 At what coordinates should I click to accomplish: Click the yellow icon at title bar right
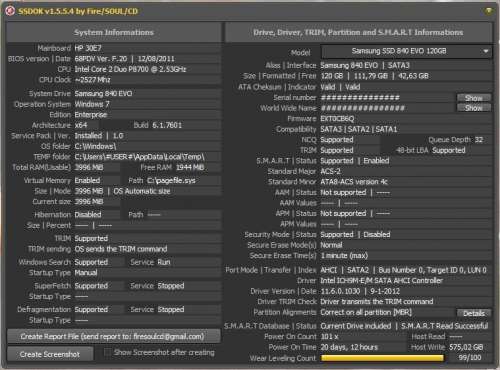coord(488,11)
